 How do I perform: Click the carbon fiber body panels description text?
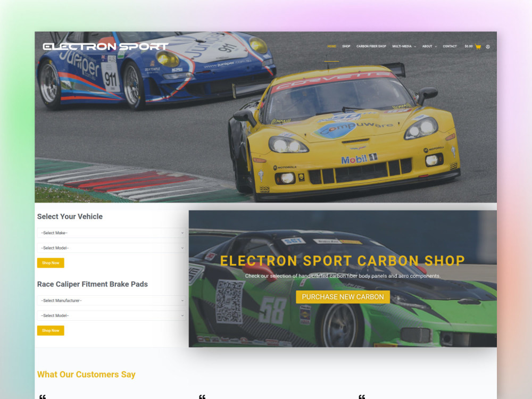pos(343,276)
